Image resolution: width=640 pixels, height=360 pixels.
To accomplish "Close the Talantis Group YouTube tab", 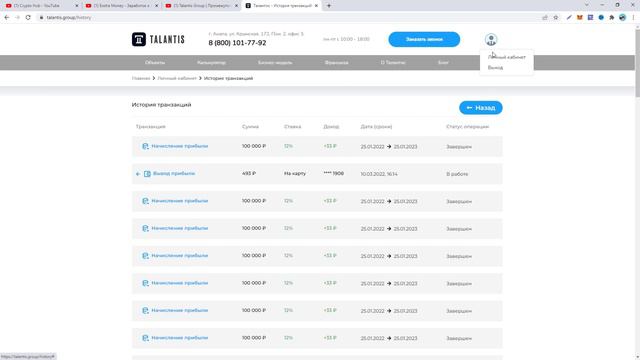I will point(236,6).
